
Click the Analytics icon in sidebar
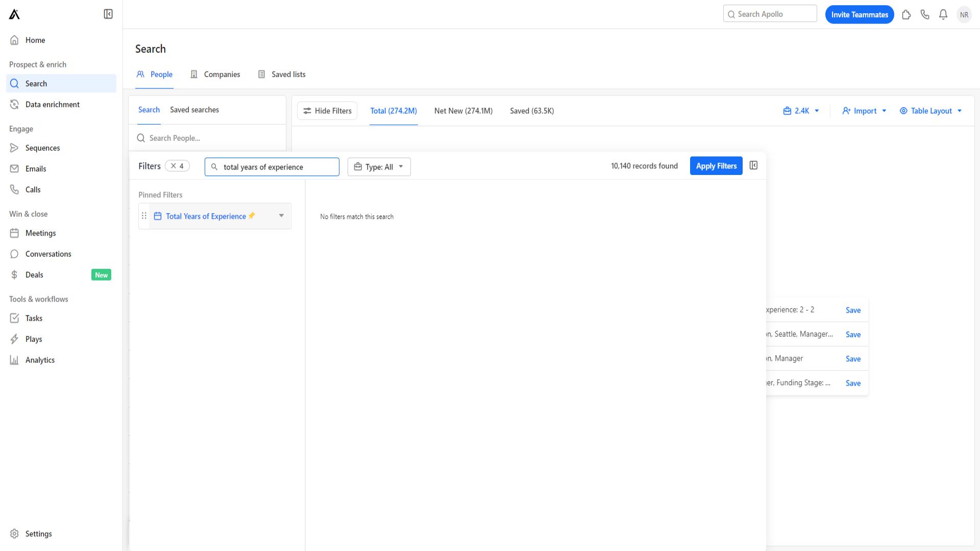[14, 359]
